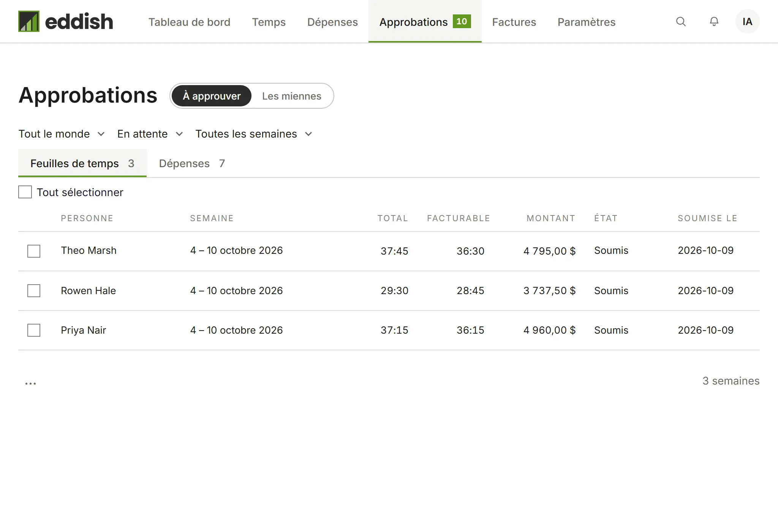The height and width of the screenshot is (532, 778).
Task: Go to Temps in navigation
Action: pos(269,22)
